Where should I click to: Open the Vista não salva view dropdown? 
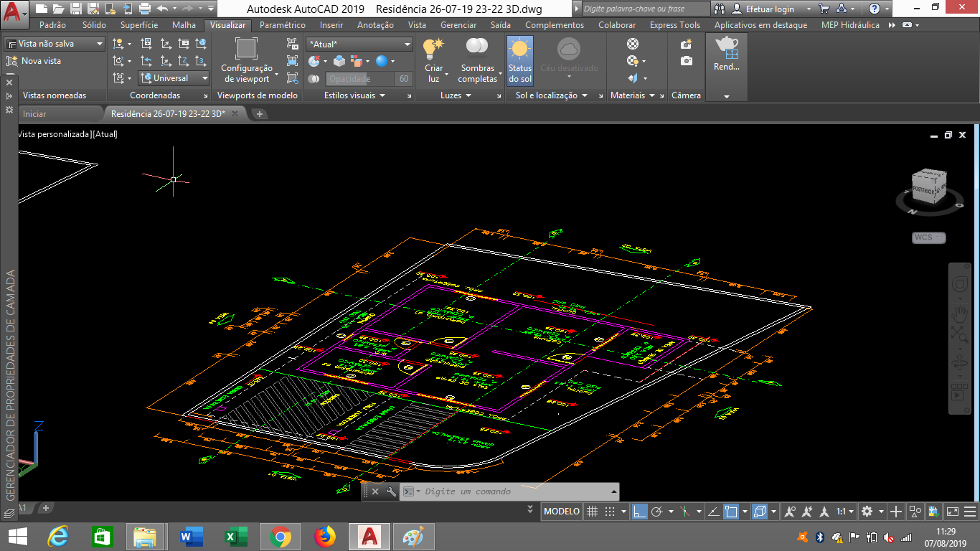tap(55, 44)
